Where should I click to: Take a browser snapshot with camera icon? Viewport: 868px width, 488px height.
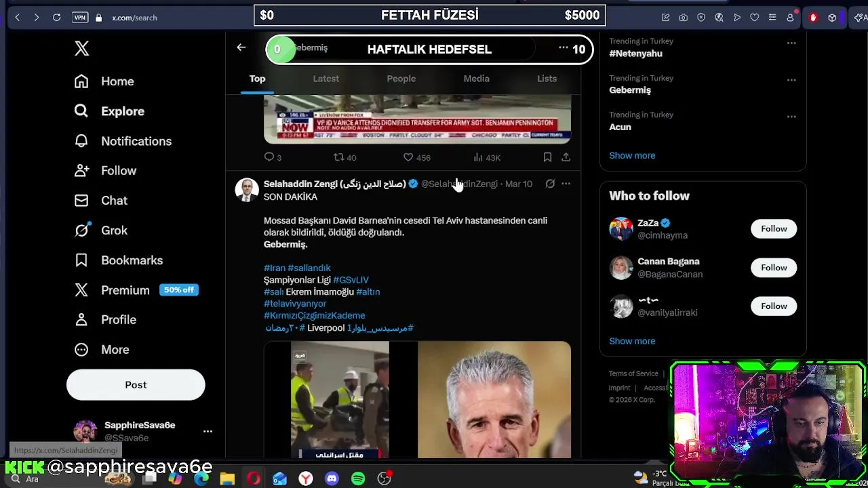tap(683, 18)
